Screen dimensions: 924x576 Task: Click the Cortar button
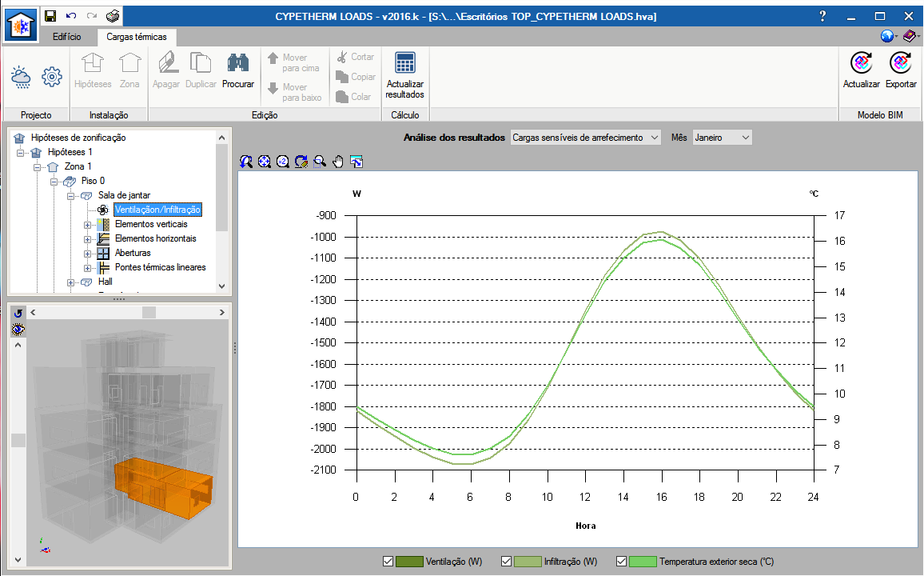pyautogui.click(x=356, y=57)
